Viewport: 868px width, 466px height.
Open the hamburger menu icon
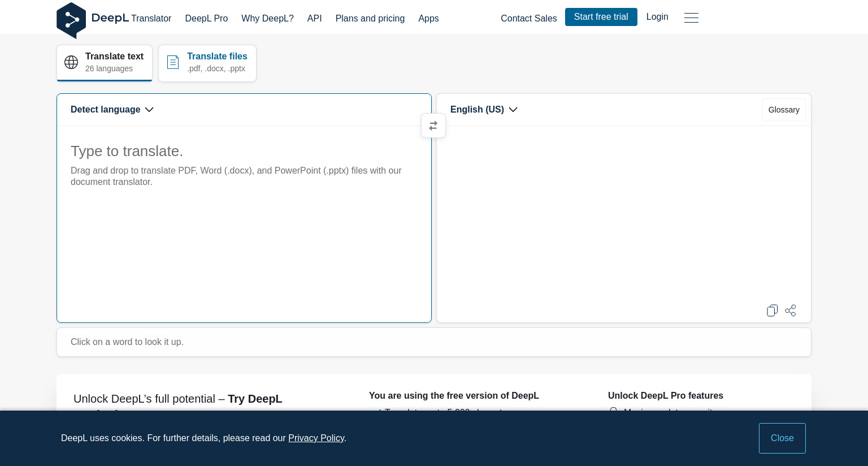[x=691, y=18]
